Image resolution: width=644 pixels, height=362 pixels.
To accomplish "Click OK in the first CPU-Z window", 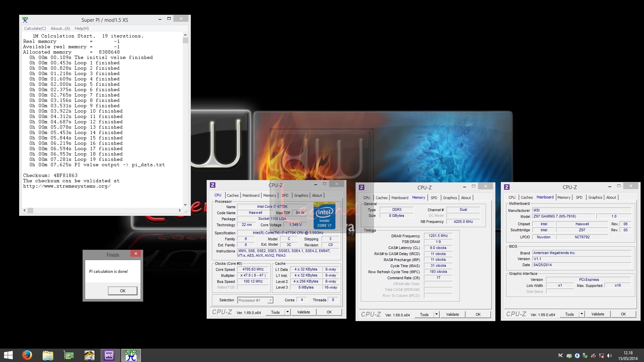I will pyautogui.click(x=329, y=312).
